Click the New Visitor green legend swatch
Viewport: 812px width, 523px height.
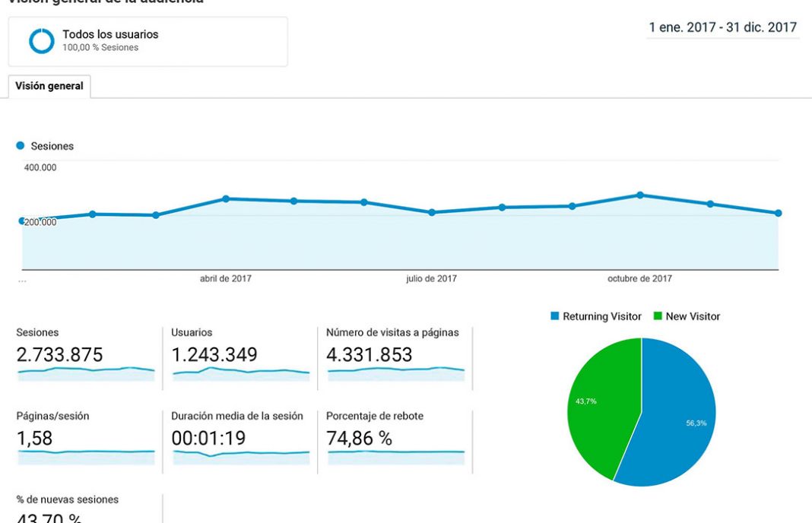(658, 316)
